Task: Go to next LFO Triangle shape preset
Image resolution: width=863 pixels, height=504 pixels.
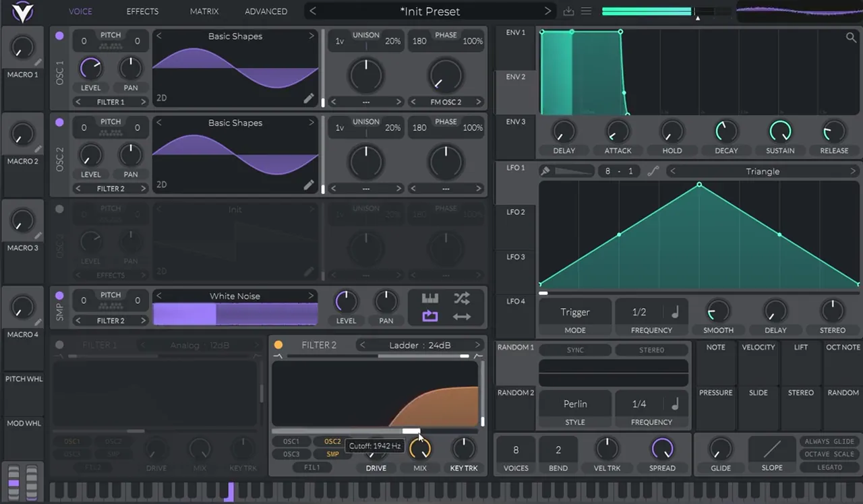Action: 853,171
